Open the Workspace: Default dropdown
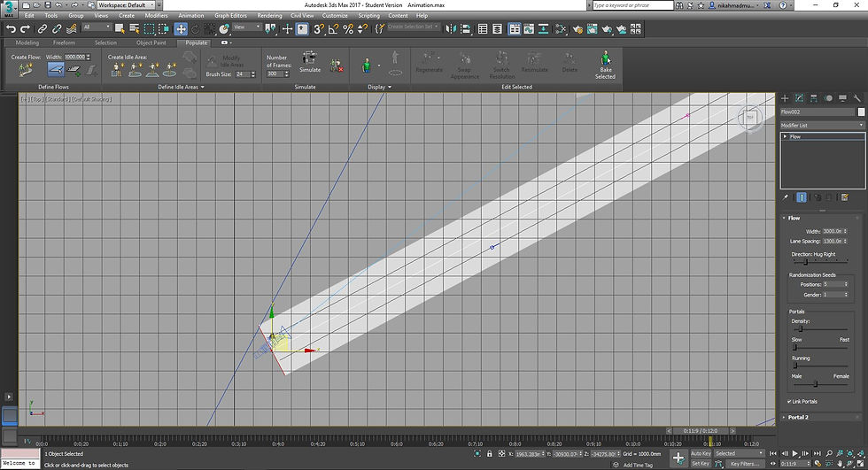This screenshot has height=470, width=868. tap(126, 5)
